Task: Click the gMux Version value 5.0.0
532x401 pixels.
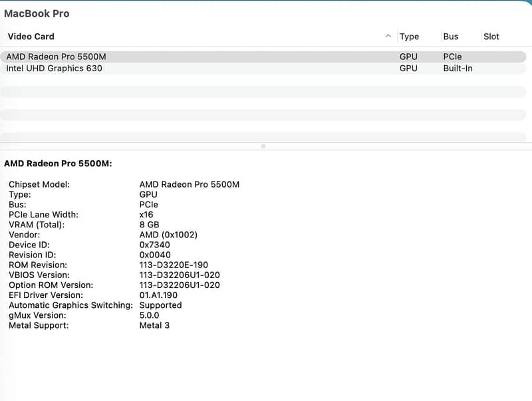Action: 149,315
